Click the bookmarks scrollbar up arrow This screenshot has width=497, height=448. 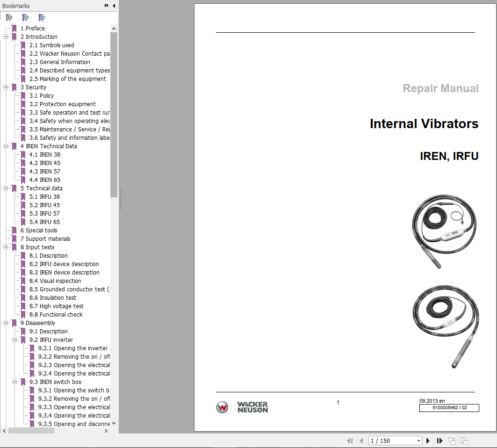tap(114, 29)
